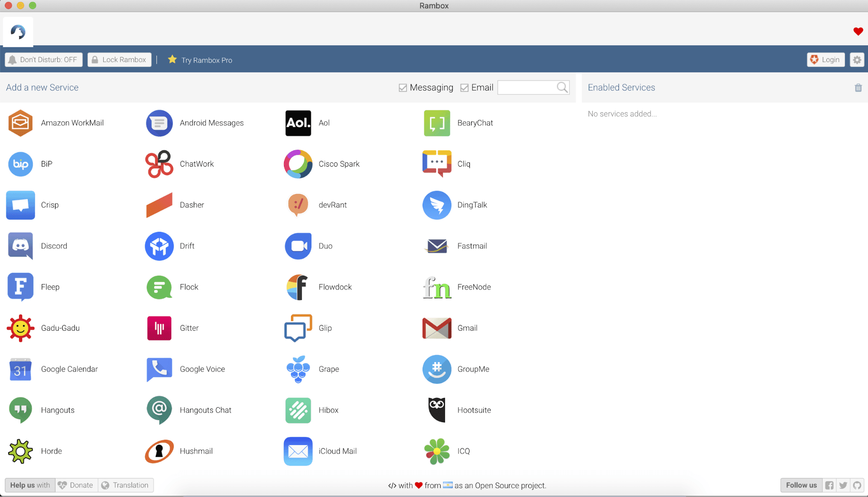Pick the Duo video icon
Screen dimensions: 868x497
tap(298, 246)
